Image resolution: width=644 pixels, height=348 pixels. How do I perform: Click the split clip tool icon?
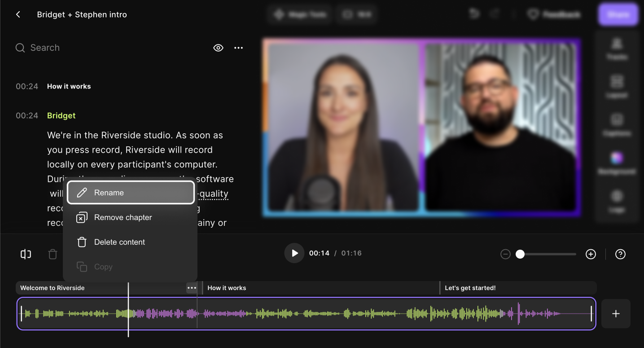click(26, 254)
